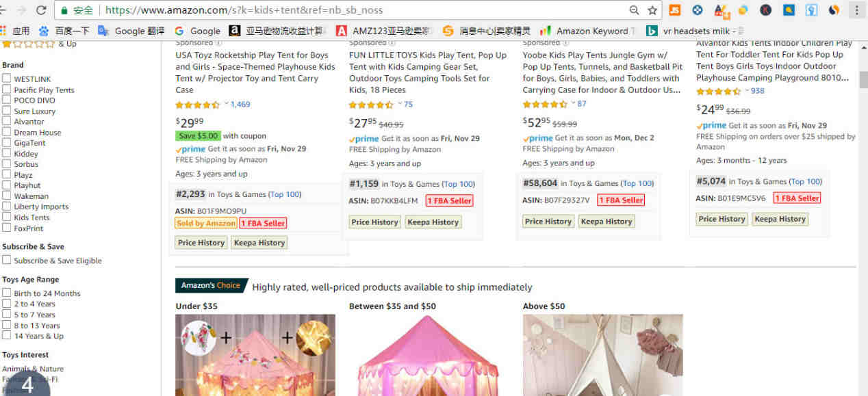The image size is (868, 396).
Task: Open the Amazon Keyword bookmark
Action: (589, 31)
